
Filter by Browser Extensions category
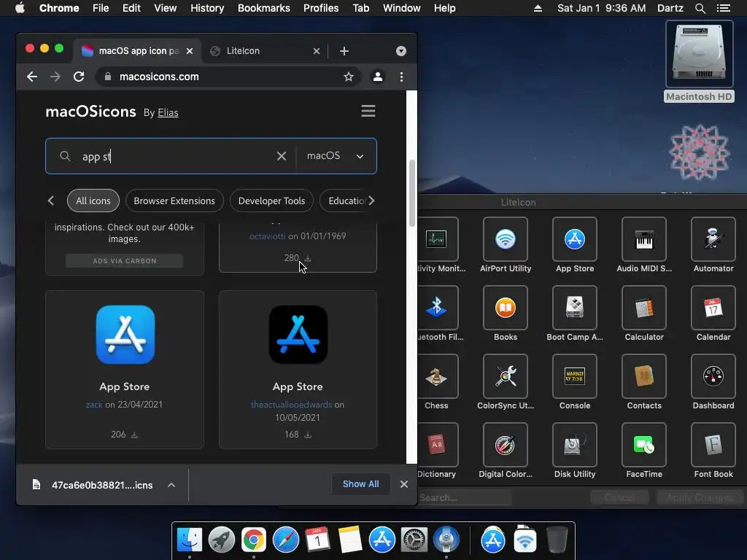[x=174, y=201]
